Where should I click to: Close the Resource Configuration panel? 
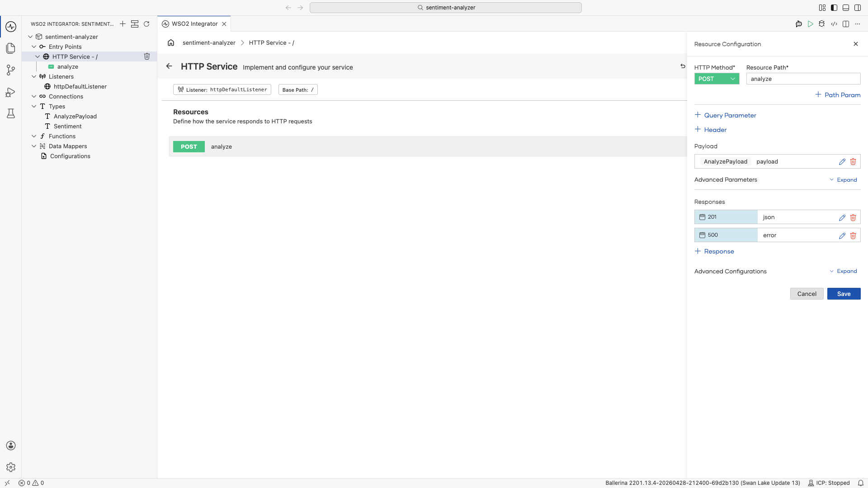856,44
